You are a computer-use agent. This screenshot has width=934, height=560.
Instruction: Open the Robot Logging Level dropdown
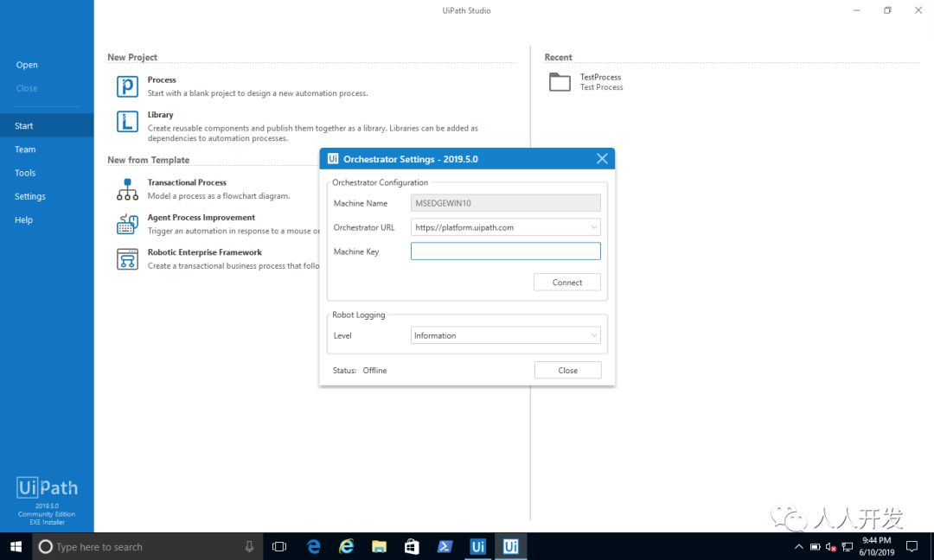[x=593, y=335]
